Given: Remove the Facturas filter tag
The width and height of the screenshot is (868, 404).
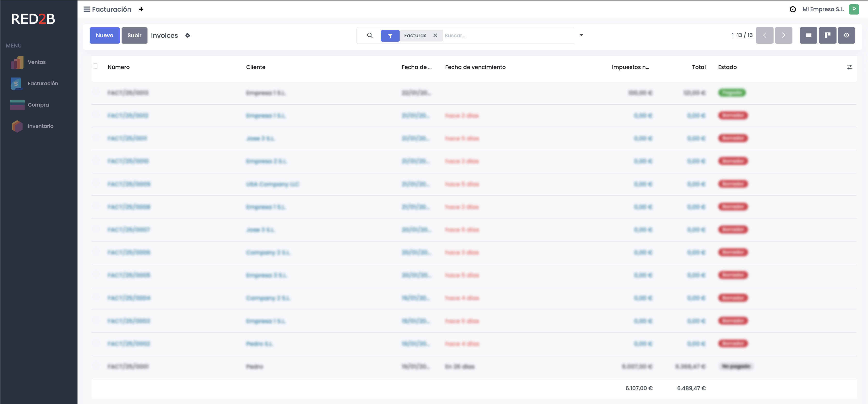Looking at the screenshot, I should [x=435, y=35].
